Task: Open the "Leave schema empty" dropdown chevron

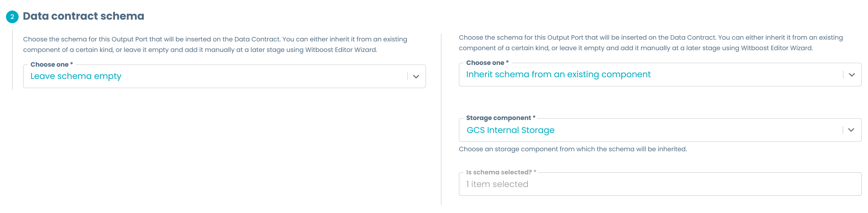Action: click(416, 76)
